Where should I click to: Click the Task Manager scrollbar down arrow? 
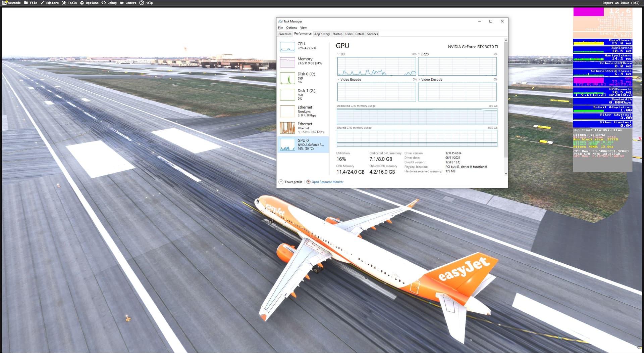(506, 174)
